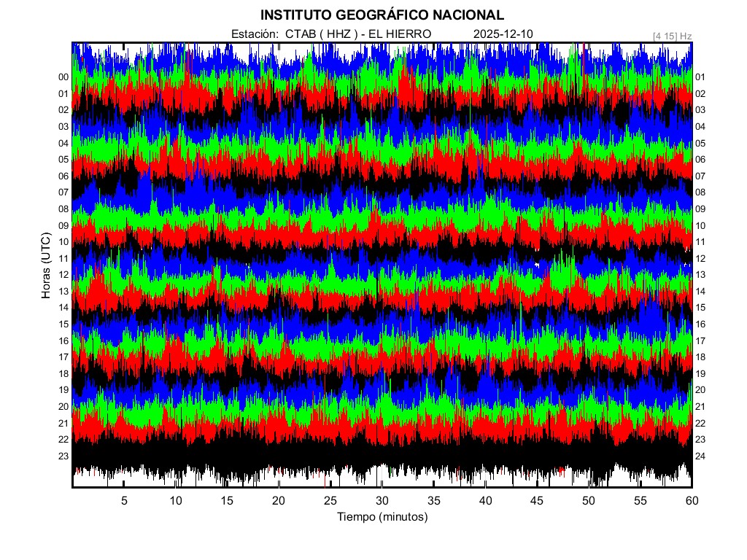Viewport: 747px width, 560px height.
Task: Click the 30 minute tick label
Action: click(382, 501)
